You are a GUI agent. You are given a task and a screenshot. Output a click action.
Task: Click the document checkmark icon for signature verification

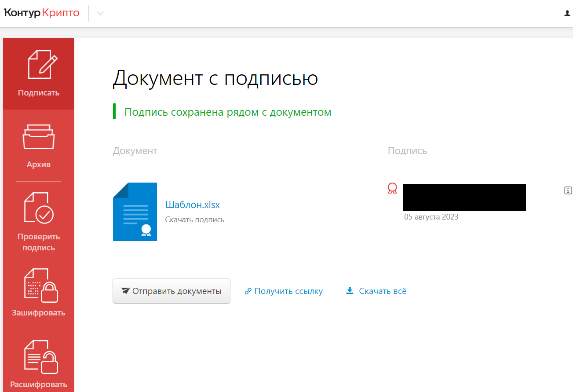(x=39, y=208)
